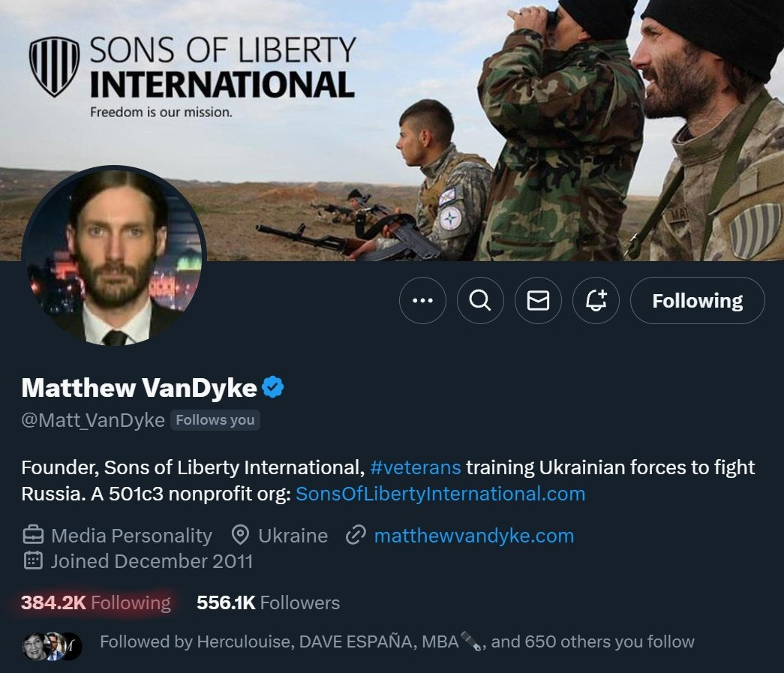The image size is (784, 673).
Task: Click the link chain icon beside website
Action: pos(356,536)
